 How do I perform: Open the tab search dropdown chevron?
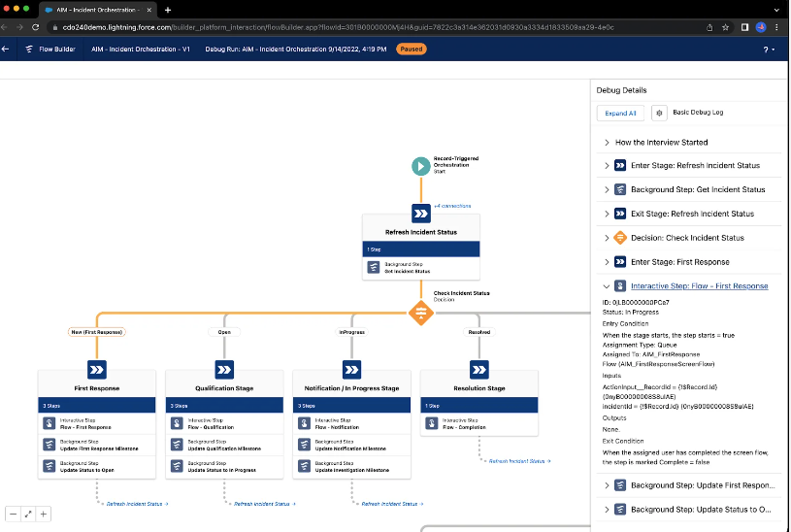click(x=776, y=10)
